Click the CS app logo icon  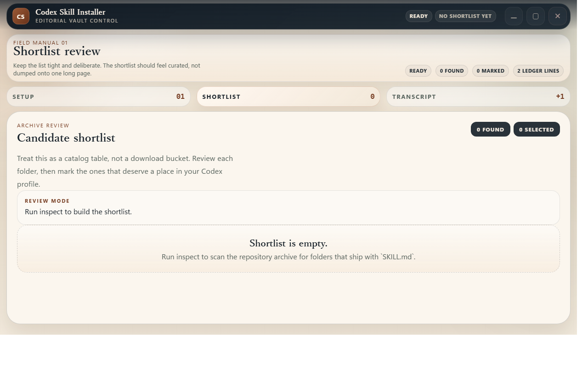[x=21, y=16]
